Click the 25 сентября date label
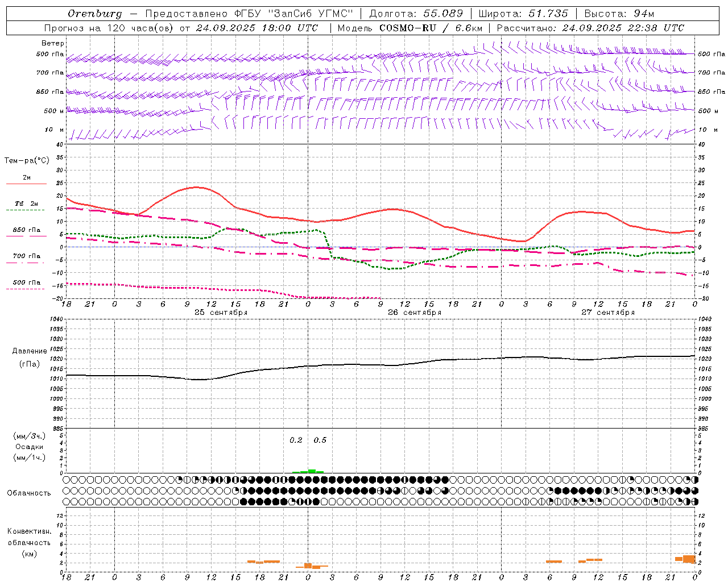Image resolution: width=728 pixels, height=582 pixels. coord(221,313)
